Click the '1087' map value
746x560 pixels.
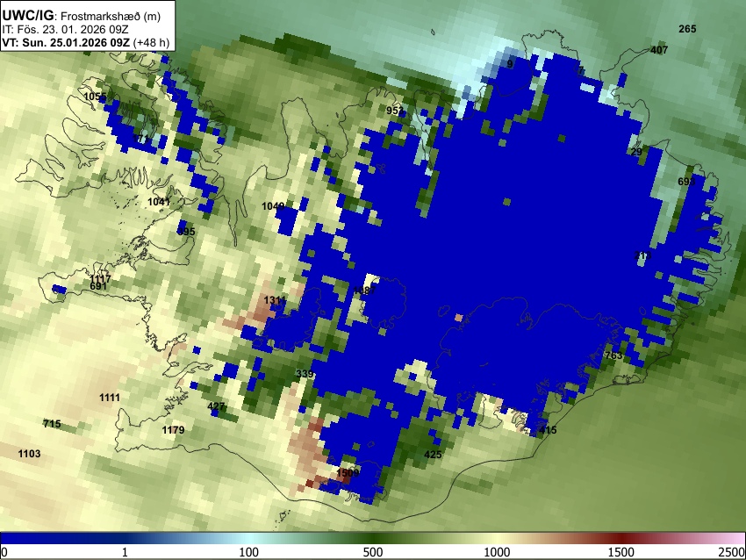pos(364,291)
